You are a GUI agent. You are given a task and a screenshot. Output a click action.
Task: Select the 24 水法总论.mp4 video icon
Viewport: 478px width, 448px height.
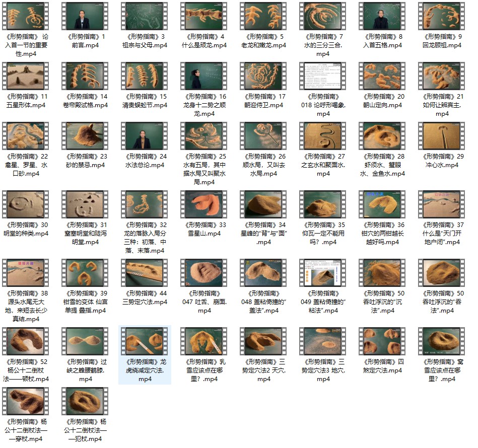click(x=145, y=136)
